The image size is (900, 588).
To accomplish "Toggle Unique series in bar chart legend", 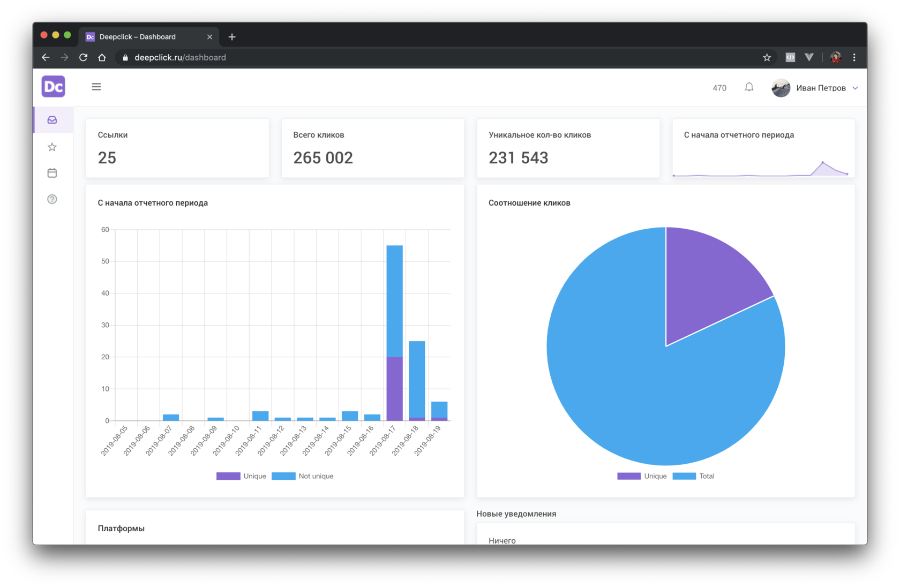I will tap(241, 476).
